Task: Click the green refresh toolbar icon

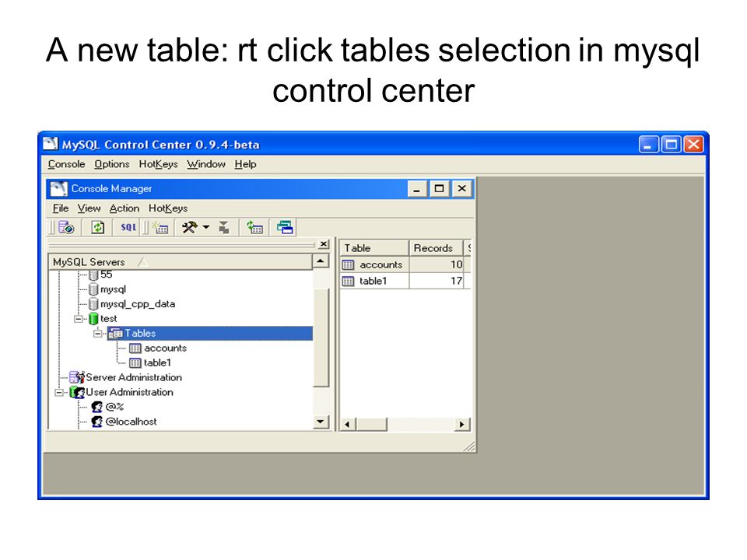Action: (x=98, y=227)
